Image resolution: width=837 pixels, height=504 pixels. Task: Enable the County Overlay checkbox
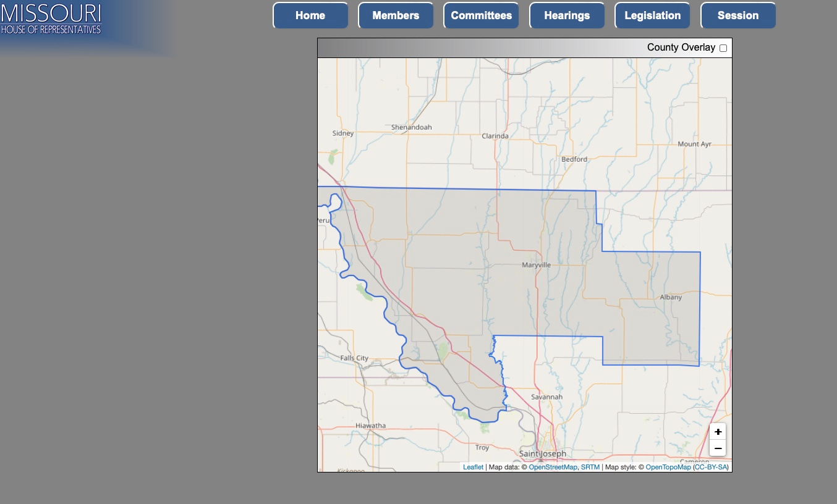point(723,48)
